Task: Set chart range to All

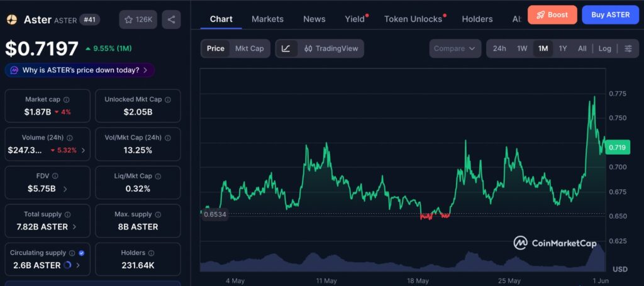Action: point(582,48)
